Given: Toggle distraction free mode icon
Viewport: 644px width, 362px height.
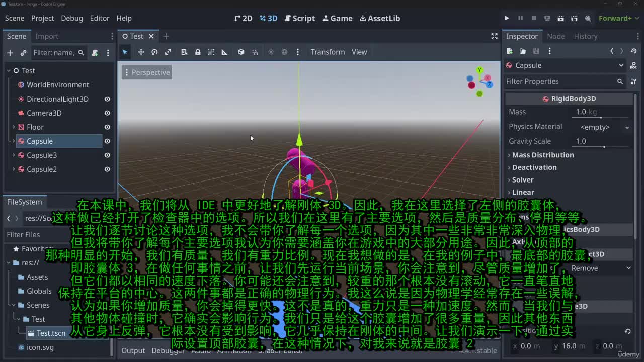Looking at the screenshot, I should tap(494, 36).
